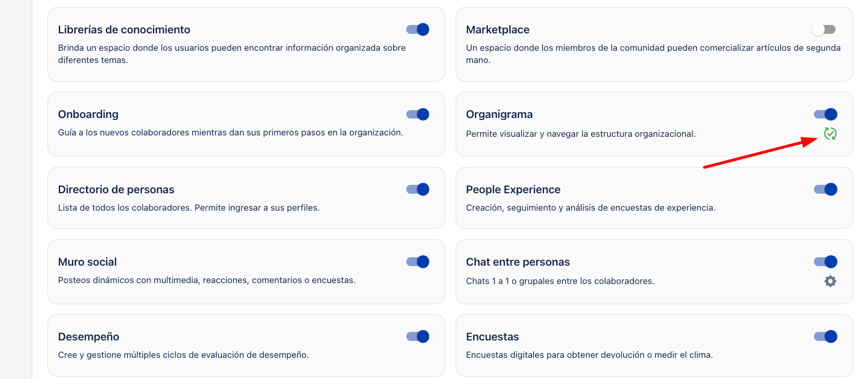Screen dimensions: 868x379
Task: Click the Desempeño heading
Action: click(89, 337)
